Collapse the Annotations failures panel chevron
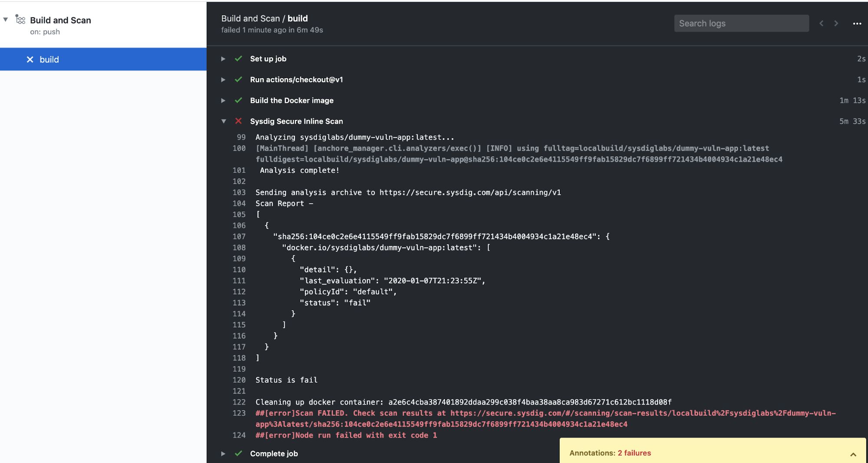This screenshot has width=868, height=463. (853, 454)
